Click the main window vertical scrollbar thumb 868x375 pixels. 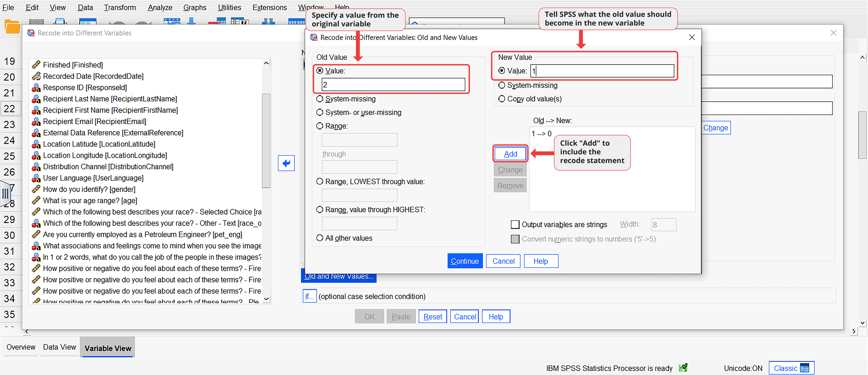point(862,135)
